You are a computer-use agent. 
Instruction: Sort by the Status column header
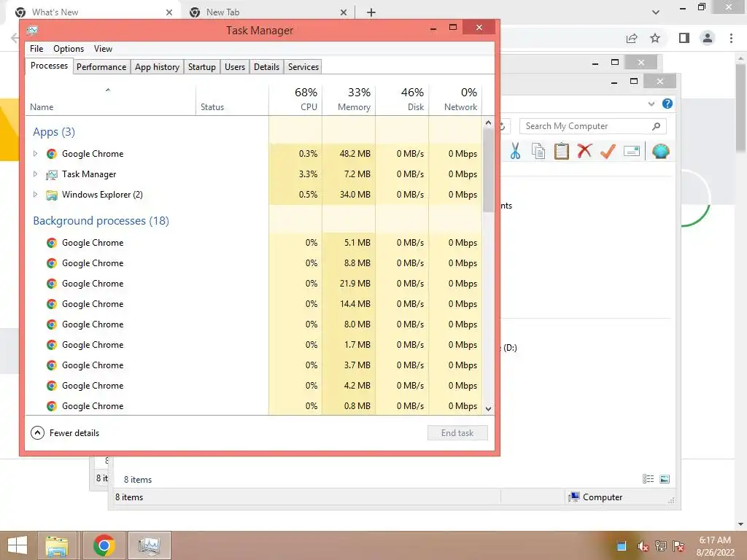(x=233, y=99)
